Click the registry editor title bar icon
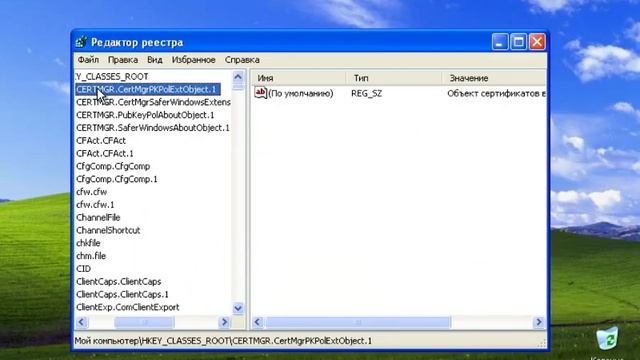Screen dimensions: 640x360 coord(81,42)
